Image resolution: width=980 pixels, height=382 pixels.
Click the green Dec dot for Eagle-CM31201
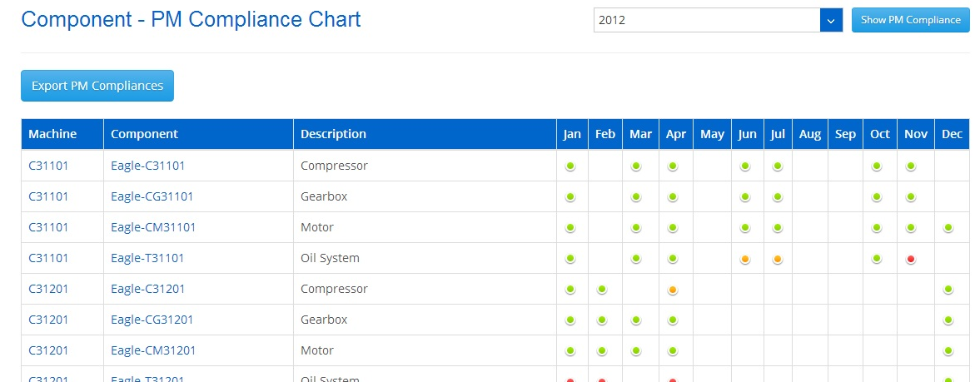coord(948,351)
